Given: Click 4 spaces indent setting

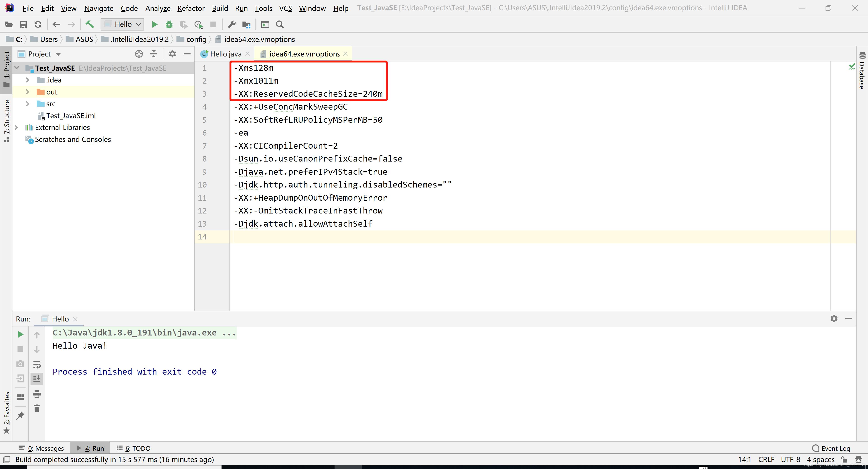Looking at the screenshot, I should tap(821, 460).
